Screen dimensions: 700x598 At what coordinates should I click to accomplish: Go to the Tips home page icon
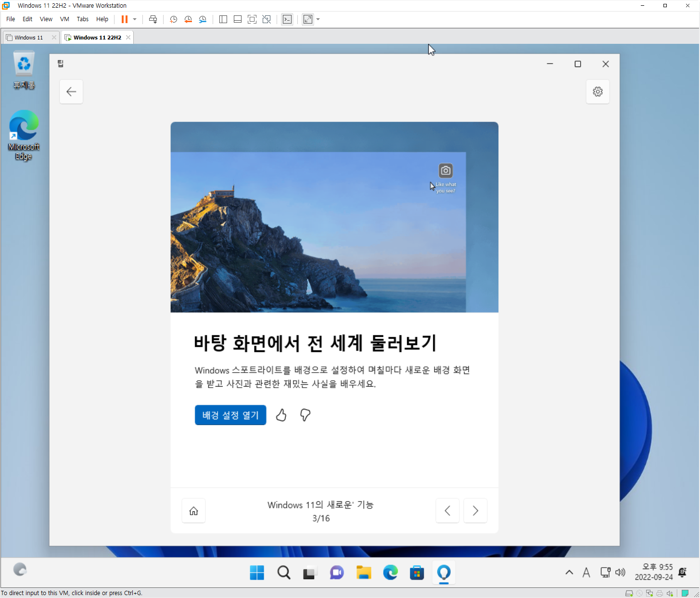(193, 511)
